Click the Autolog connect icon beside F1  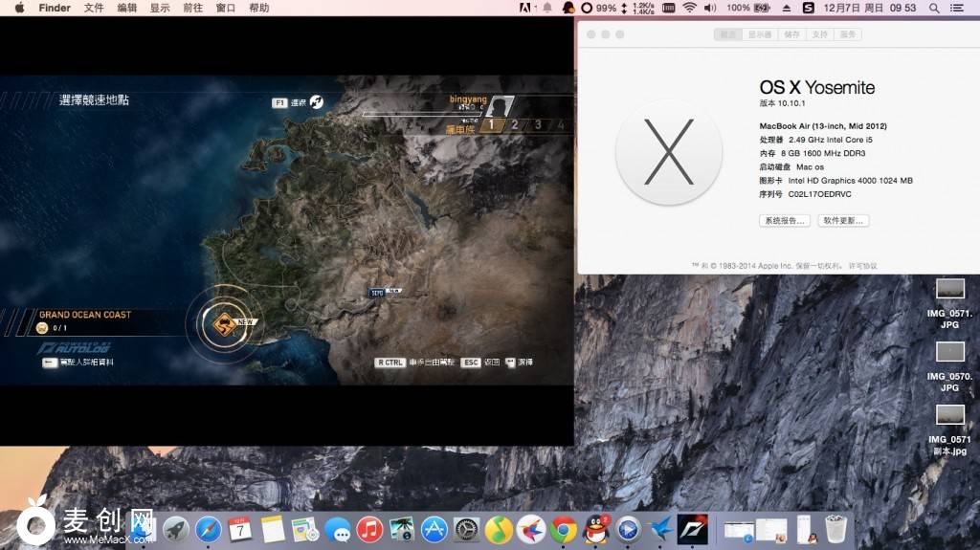pos(315,101)
